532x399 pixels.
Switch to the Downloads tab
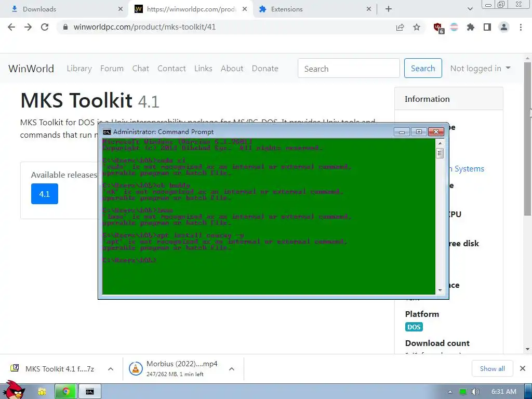[x=64, y=9]
